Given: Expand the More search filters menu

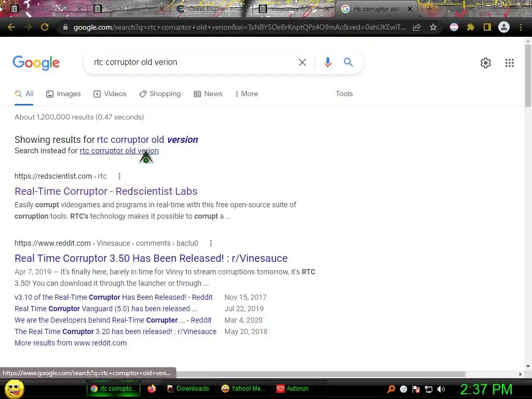Looking at the screenshot, I should [246, 94].
